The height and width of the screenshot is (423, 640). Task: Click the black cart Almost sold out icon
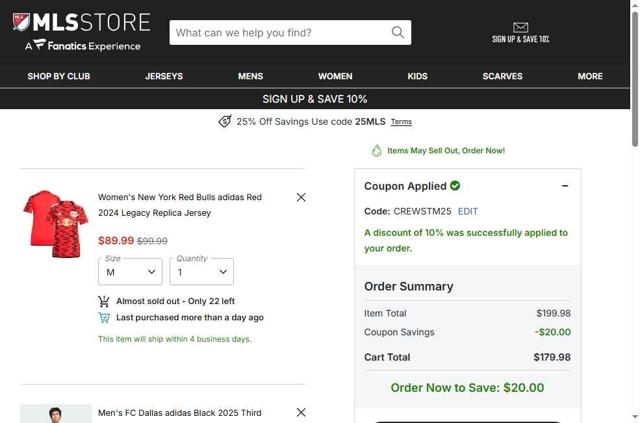point(104,301)
